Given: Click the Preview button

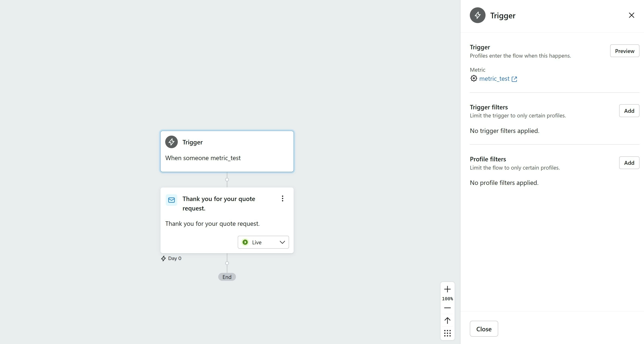Looking at the screenshot, I should pyautogui.click(x=624, y=51).
